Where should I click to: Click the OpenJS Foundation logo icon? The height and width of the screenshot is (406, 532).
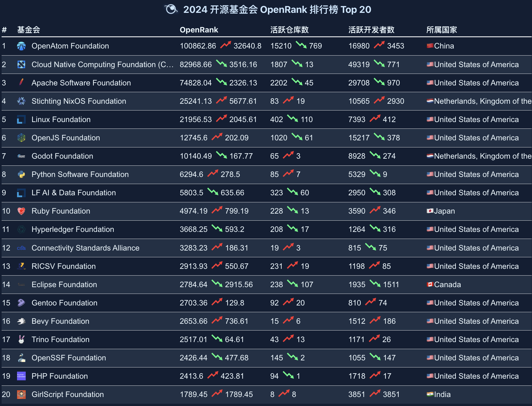click(x=21, y=138)
